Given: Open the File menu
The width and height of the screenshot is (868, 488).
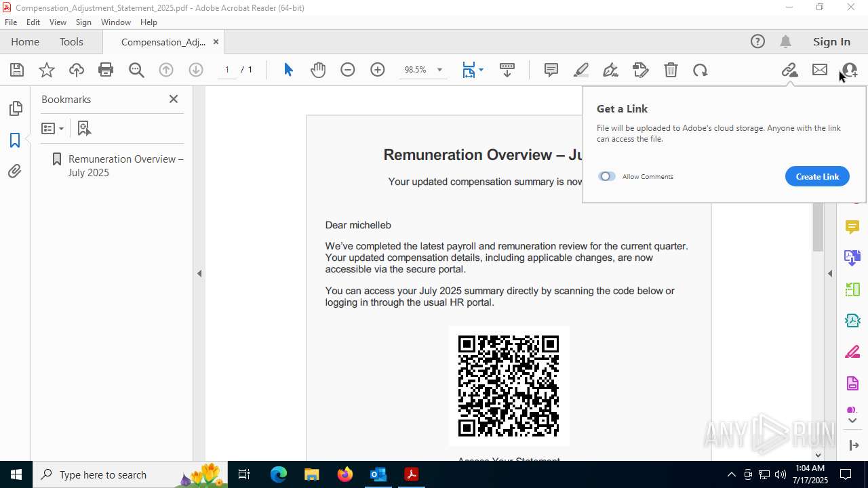Looking at the screenshot, I should [x=11, y=22].
